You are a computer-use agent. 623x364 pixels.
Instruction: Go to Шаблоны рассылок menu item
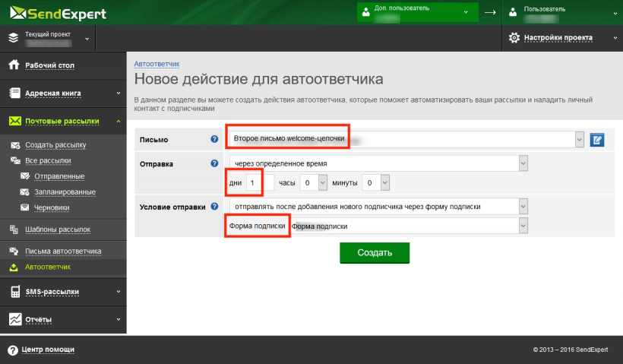tap(57, 229)
